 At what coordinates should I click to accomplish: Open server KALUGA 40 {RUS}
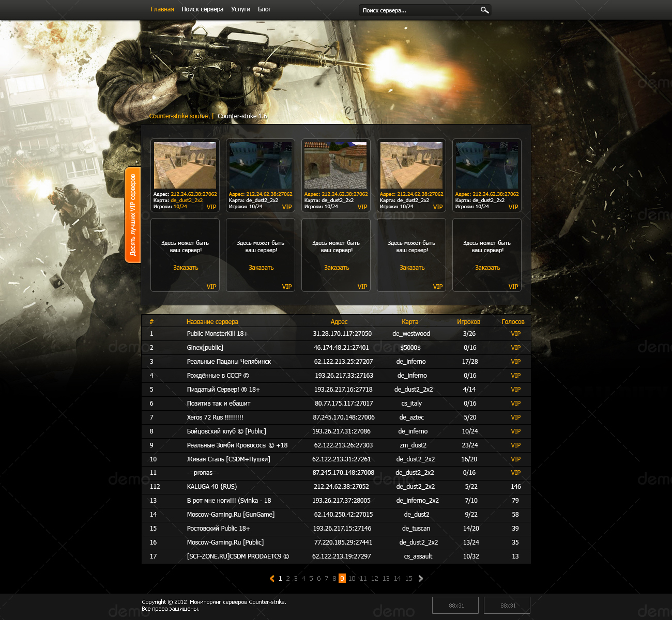212,487
